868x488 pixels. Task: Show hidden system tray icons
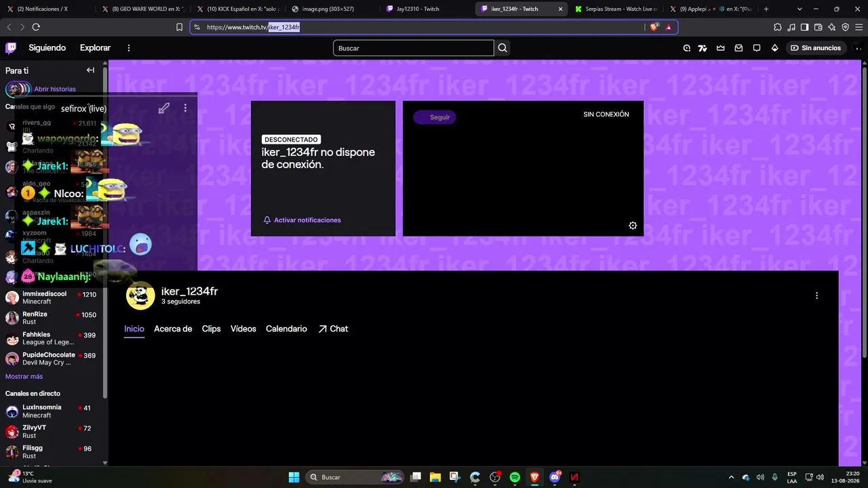(731, 477)
